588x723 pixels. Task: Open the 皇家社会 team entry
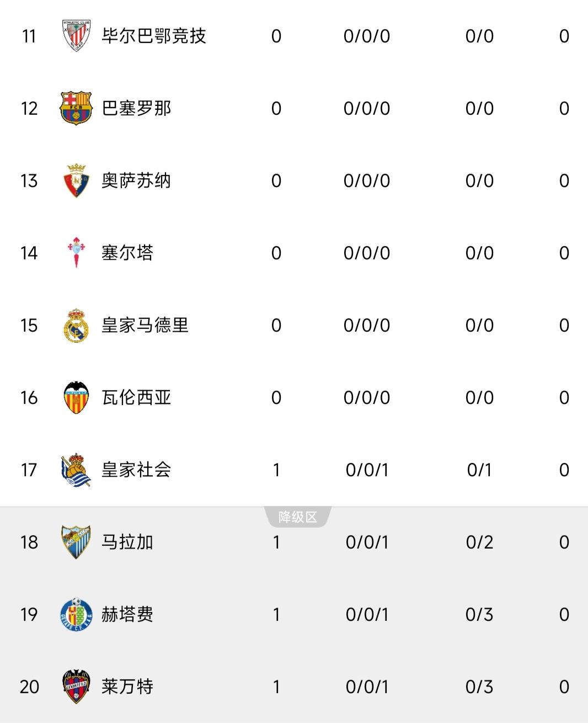point(136,470)
